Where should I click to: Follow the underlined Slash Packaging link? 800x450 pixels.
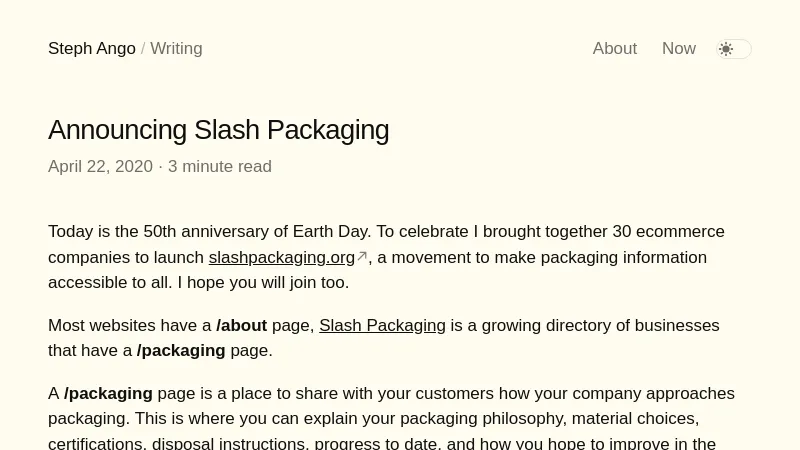(x=382, y=326)
